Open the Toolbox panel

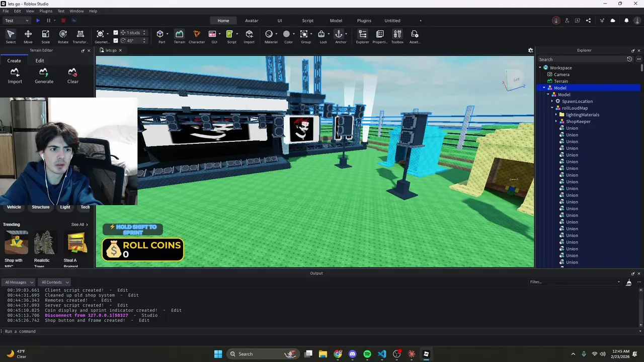click(x=397, y=36)
